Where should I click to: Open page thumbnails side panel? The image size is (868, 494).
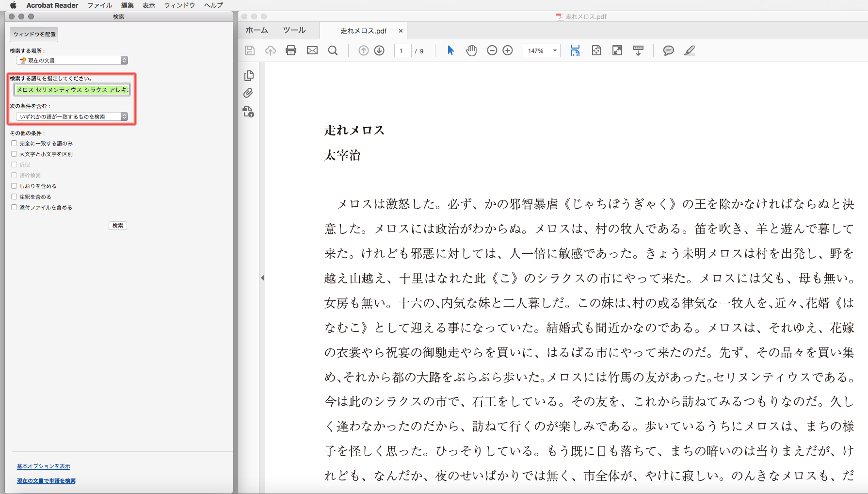[x=249, y=75]
